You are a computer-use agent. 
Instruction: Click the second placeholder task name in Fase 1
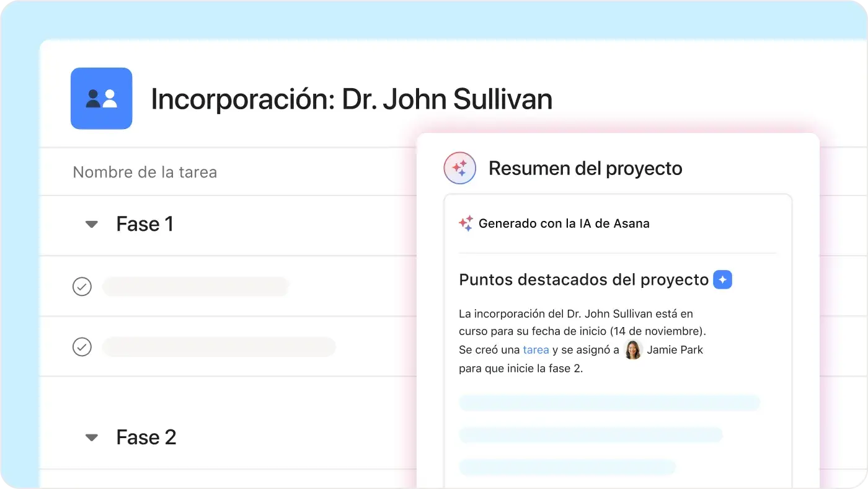pos(219,347)
